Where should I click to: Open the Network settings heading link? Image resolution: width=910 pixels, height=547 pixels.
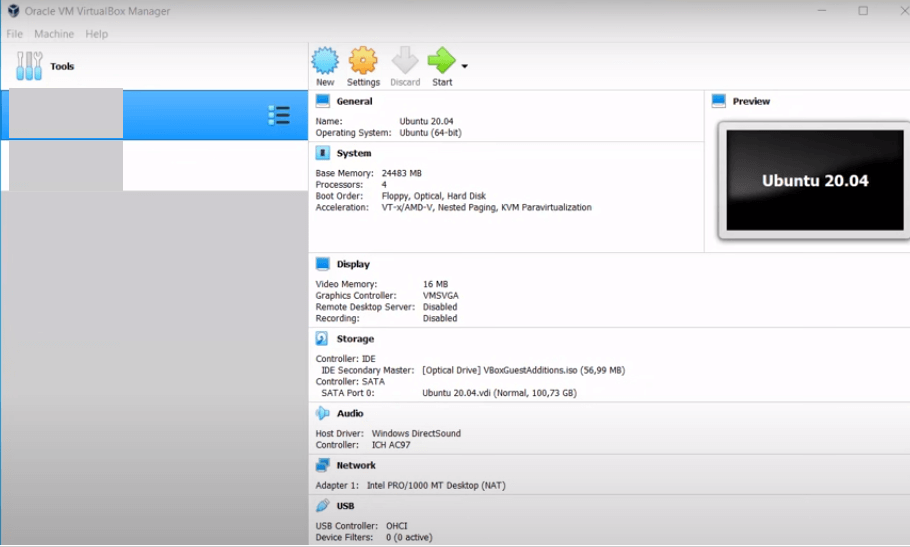pyautogui.click(x=356, y=465)
